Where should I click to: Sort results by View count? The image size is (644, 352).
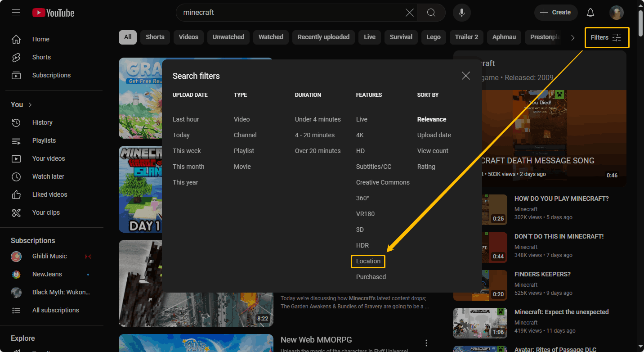pos(433,151)
